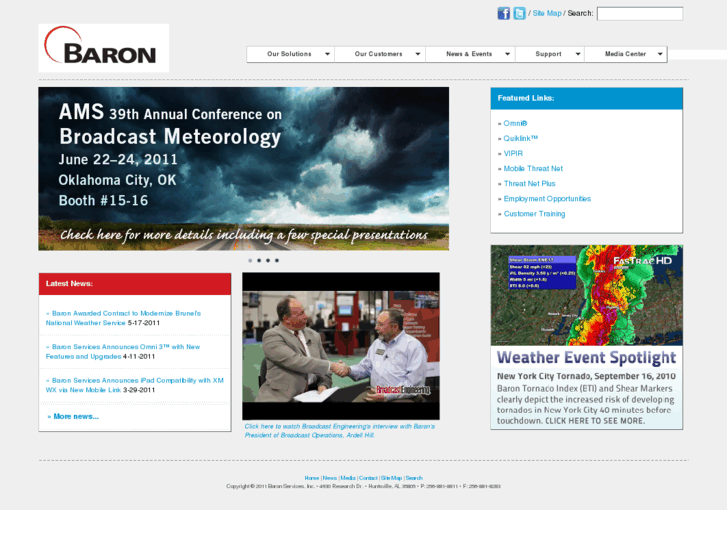This screenshot has height=545, width=727.
Task: Open the VIPIR featured link
Action: (x=513, y=154)
